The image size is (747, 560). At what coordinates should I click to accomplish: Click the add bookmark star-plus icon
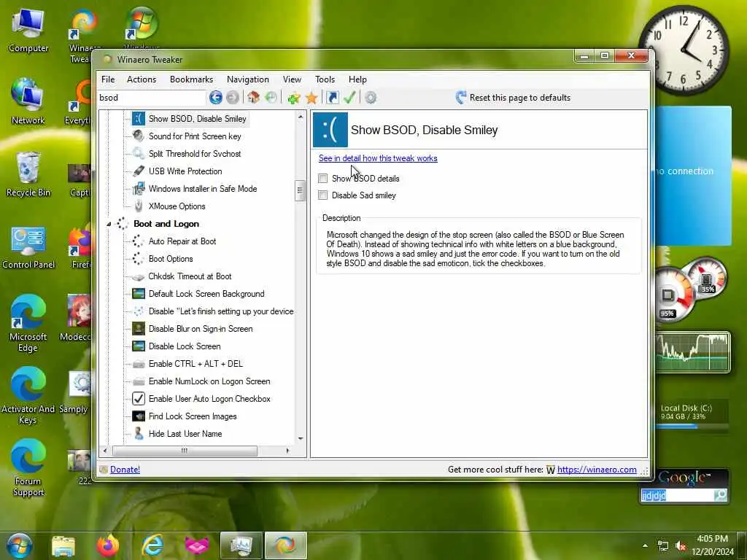tap(293, 98)
